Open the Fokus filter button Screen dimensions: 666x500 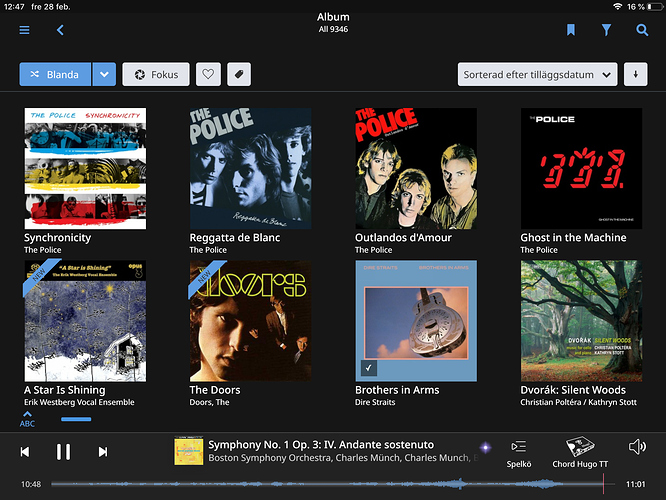(x=156, y=74)
